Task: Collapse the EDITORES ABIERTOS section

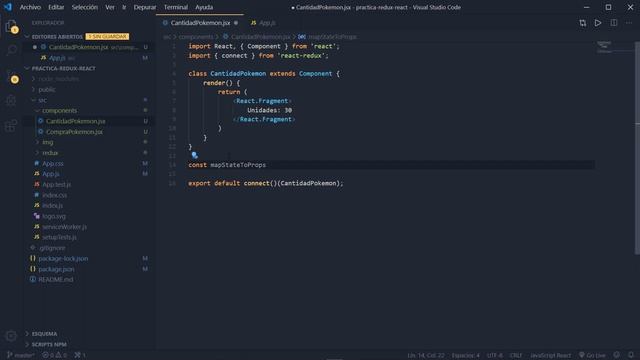Action: click(x=57, y=37)
